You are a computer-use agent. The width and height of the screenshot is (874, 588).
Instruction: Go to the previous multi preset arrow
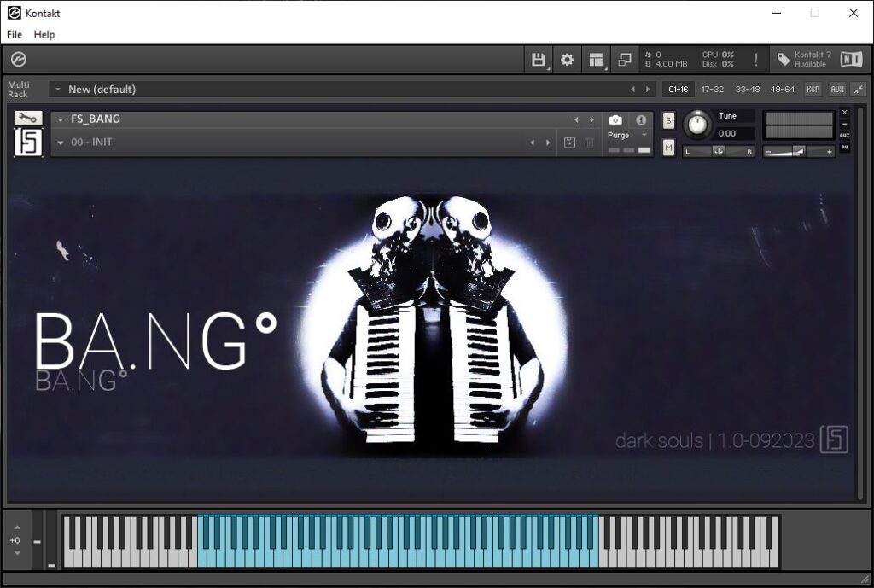pyautogui.click(x=632, y=89)
